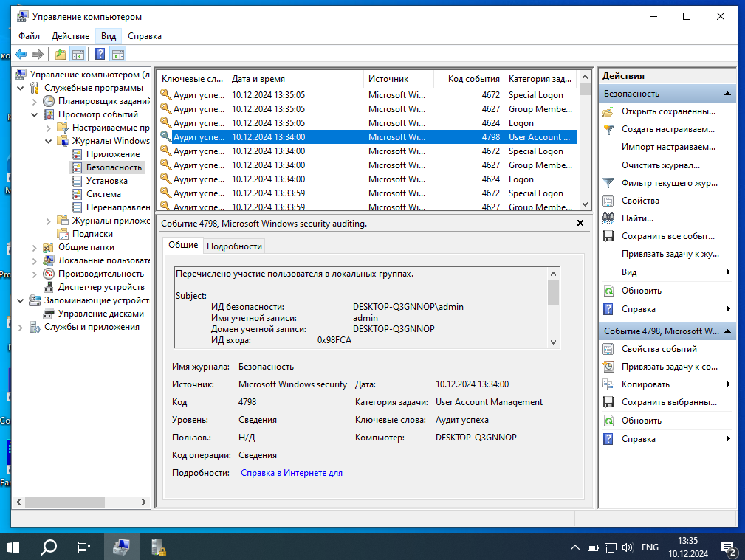Select event 4627 row at 13:34:00
This screenshot has height=560, width=745.
[x=368, y=165]
